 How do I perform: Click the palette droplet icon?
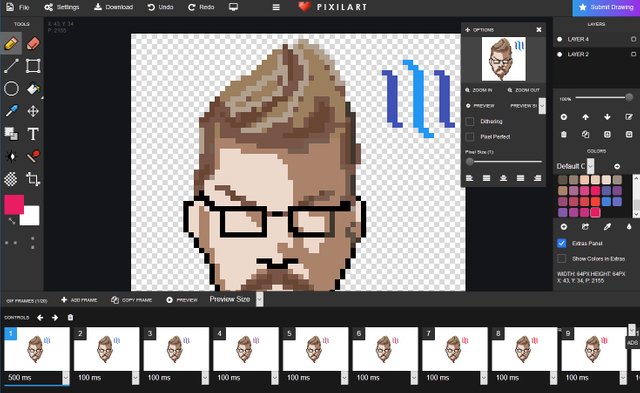(x=629, y=226)
